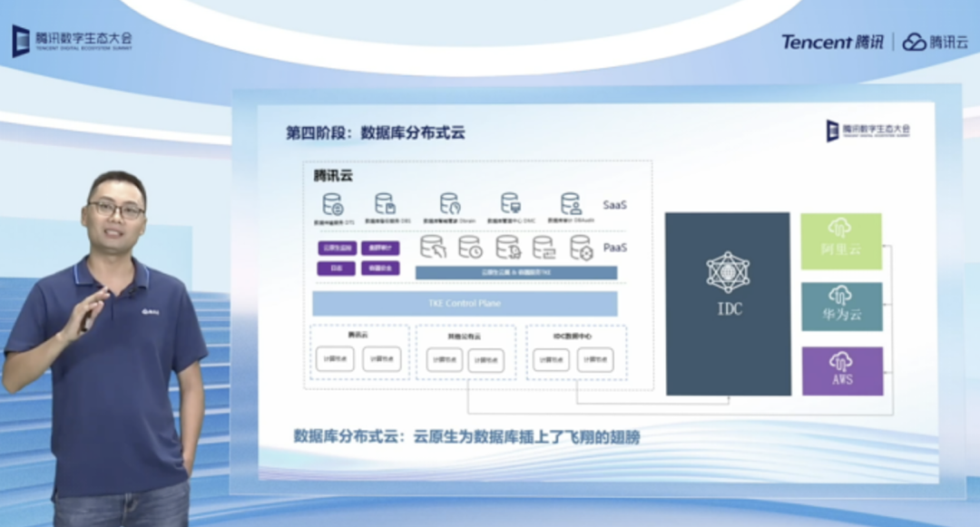Click the IDC数据中心 group label
This screenshot has width=980, height=527.
[572, 337]
